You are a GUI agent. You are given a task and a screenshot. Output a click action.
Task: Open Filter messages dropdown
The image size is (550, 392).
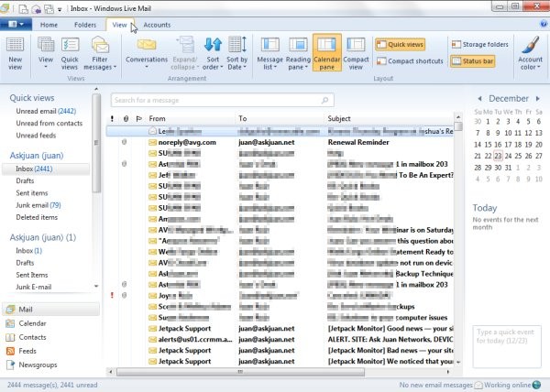pos(100,54)
